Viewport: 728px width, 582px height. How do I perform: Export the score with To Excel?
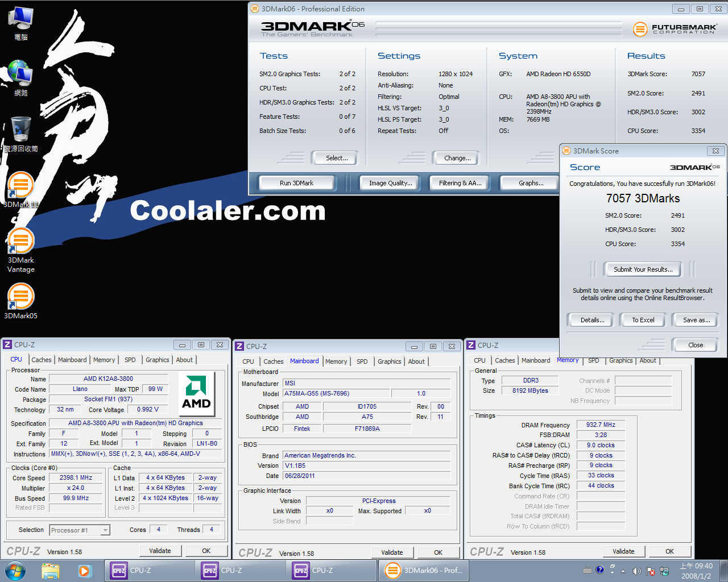(643, 320)
